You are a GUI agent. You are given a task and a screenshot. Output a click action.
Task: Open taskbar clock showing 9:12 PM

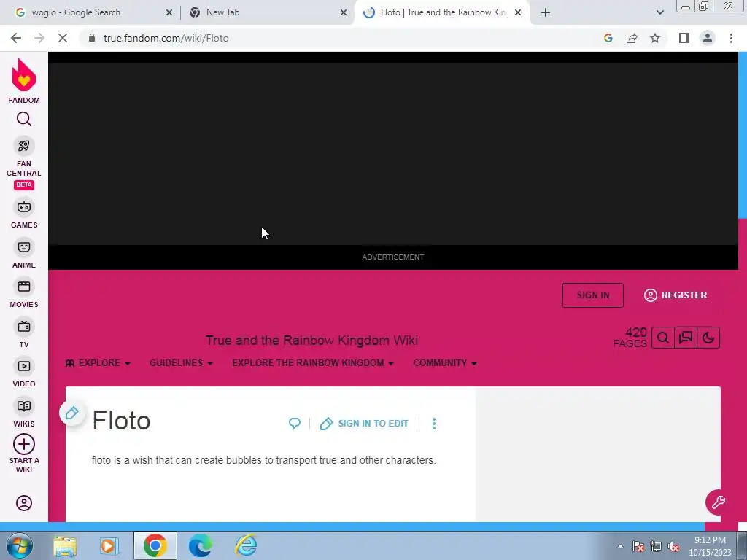point(710,546)
